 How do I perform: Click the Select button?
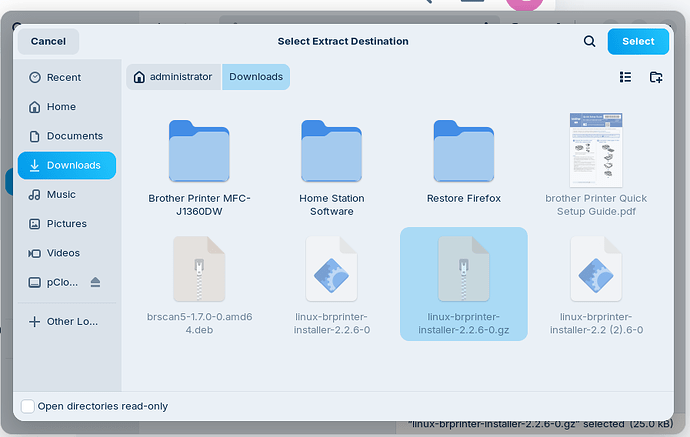click(x=638, y=41)
